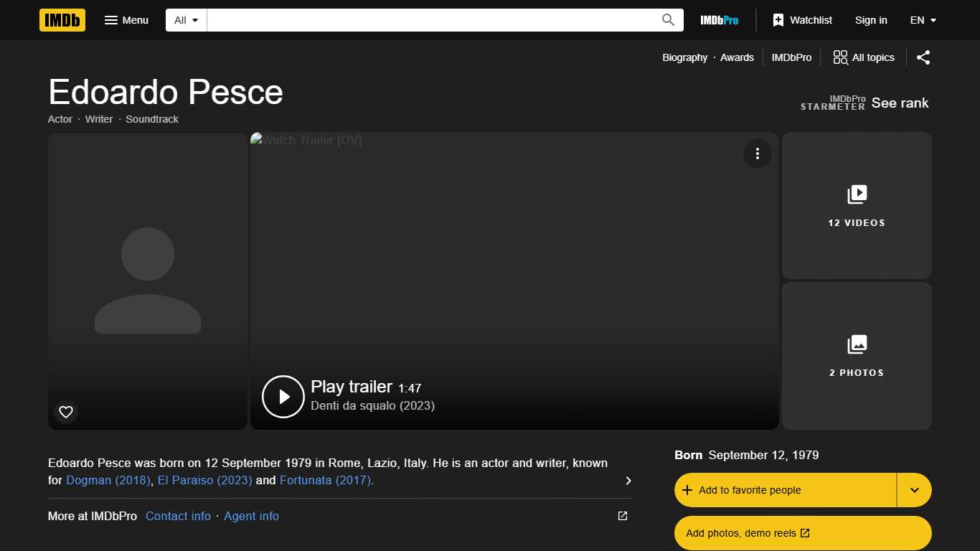This screenshot has height=551, width=980.
Task: Open the 2 Photos panel
Action: click(x=857, y=356)
